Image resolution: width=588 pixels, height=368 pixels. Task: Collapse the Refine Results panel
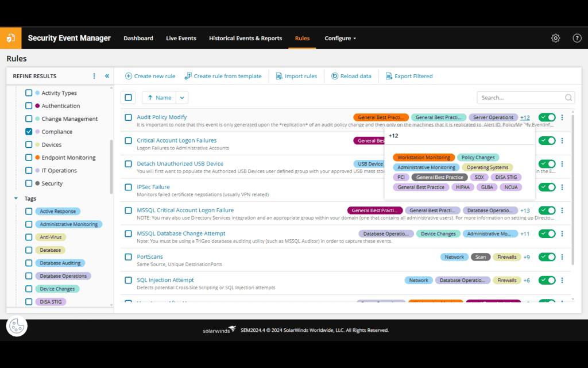click(107, 76)
